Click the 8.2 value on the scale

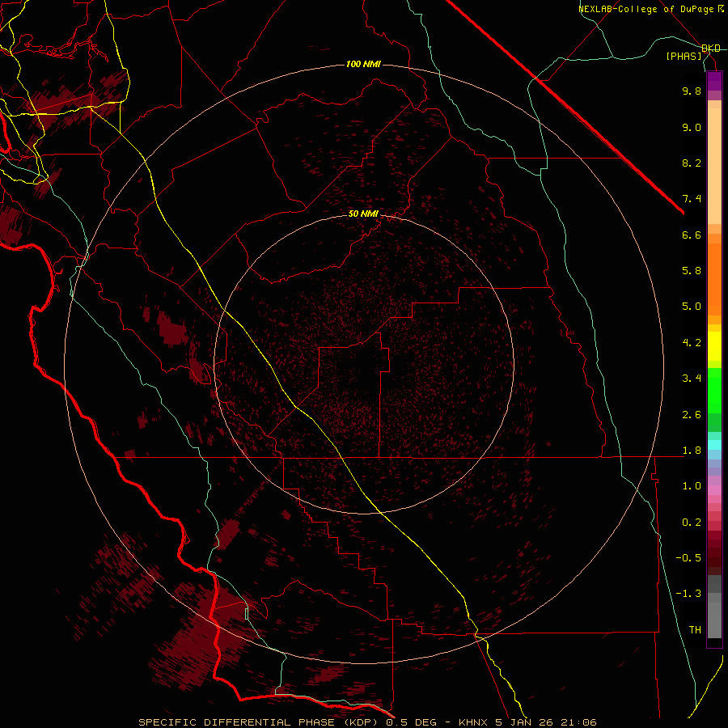(692, 163)
